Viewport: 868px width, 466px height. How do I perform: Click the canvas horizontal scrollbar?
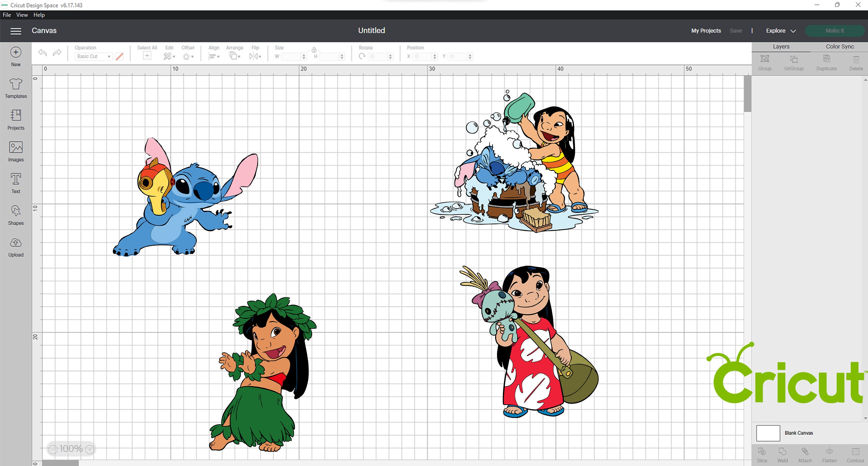click(x=61, y=463)
